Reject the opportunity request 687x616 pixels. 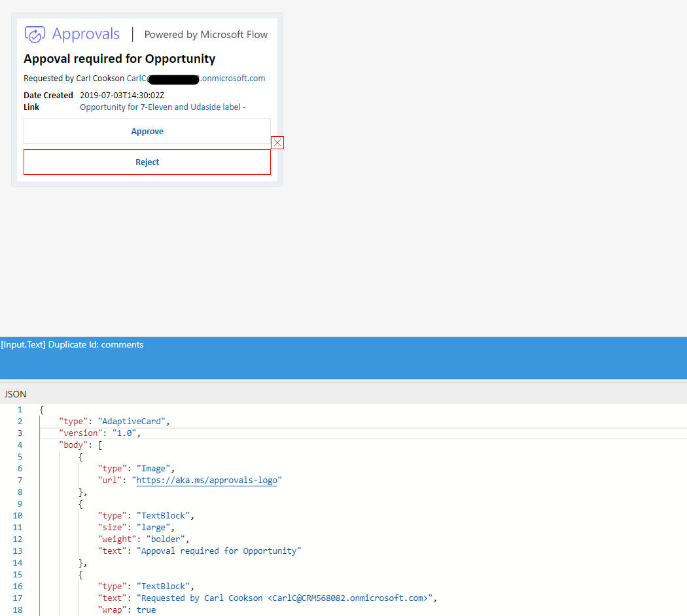(x=147, y=162)
